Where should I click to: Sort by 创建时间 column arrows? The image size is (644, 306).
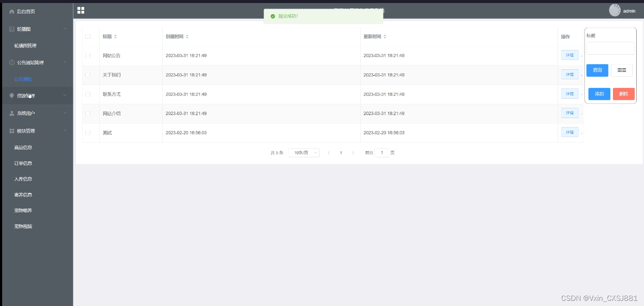click(187, 37)
